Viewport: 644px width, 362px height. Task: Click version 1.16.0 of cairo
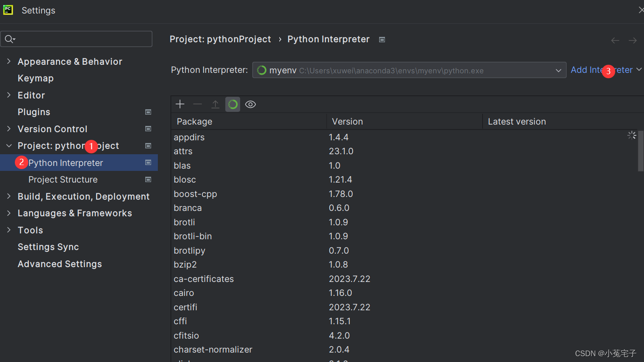pyautogui.click(x=340, y=293)
